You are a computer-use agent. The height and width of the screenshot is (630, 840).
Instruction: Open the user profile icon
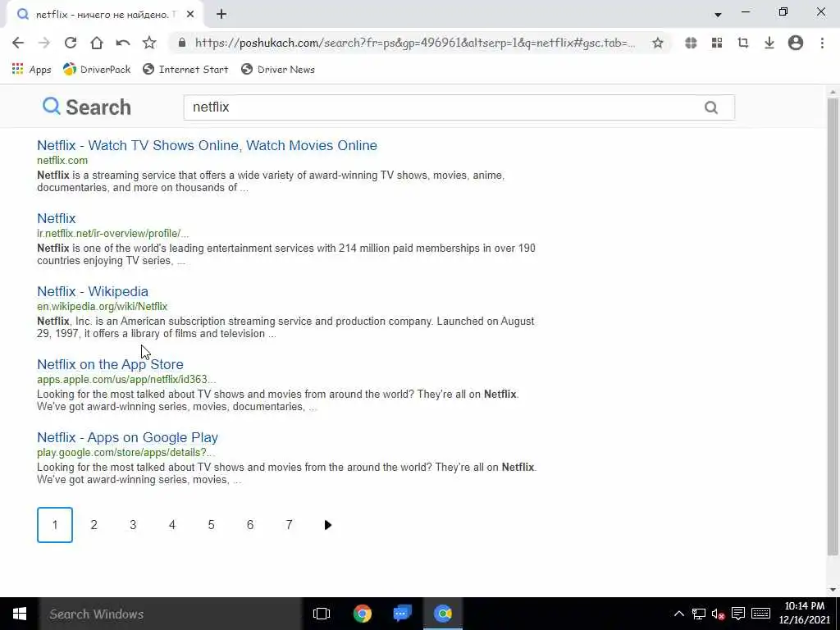pyautogui.click(x=796, y=43)
